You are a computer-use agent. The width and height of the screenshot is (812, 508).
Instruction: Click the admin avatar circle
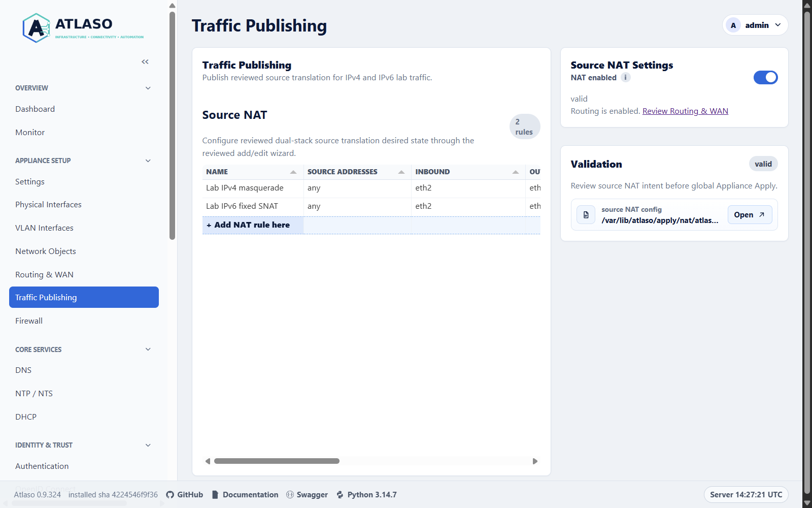click(x=733, y=25)
